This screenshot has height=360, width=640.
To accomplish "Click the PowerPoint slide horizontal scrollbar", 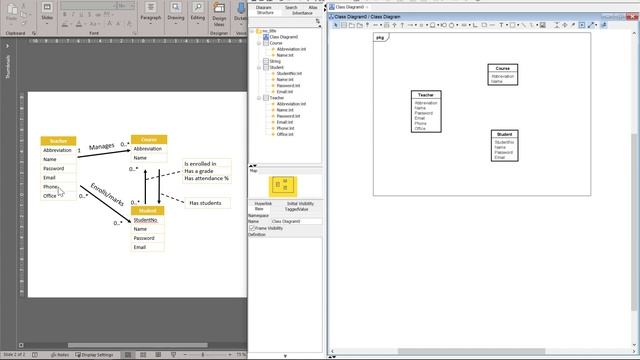I will (x=138, y=345).
